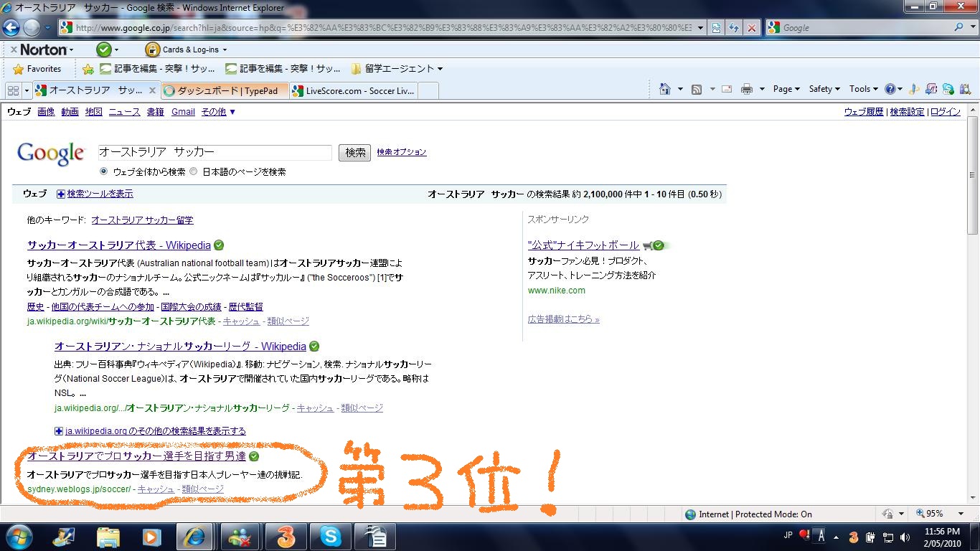Refresh the page using the Refresh icon
This screenshot has width=980, height=551.
tap(733, 28)
